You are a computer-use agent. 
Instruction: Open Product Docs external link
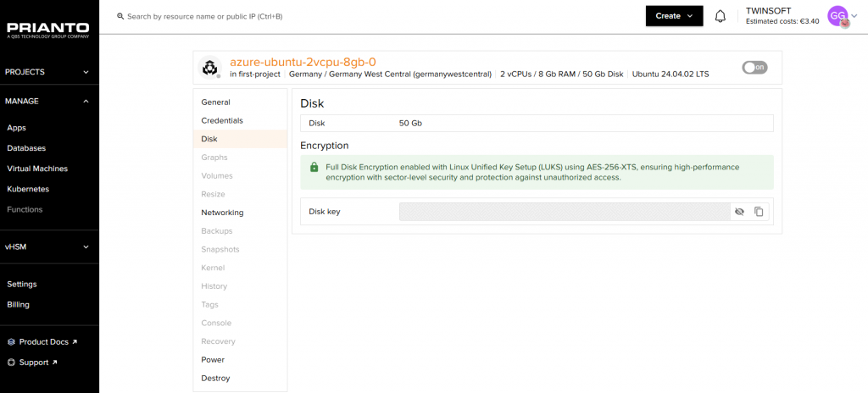42,342
